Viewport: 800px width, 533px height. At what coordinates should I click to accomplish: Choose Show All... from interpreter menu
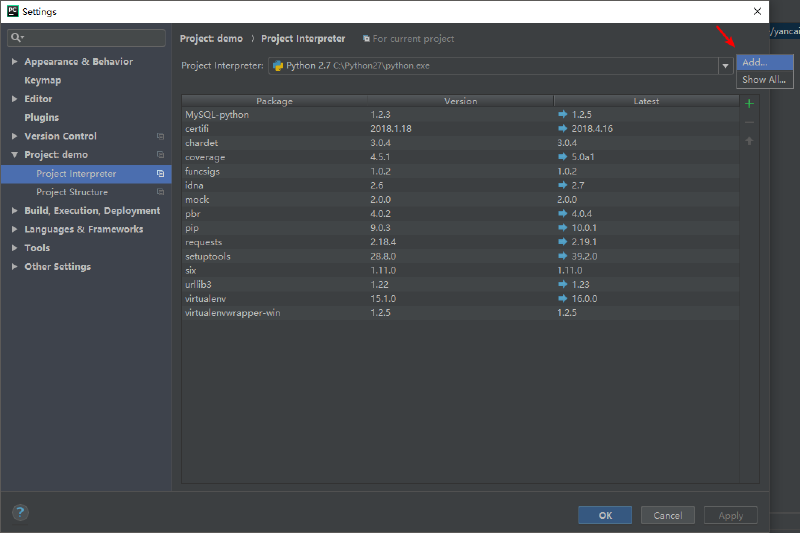point(764,80)
